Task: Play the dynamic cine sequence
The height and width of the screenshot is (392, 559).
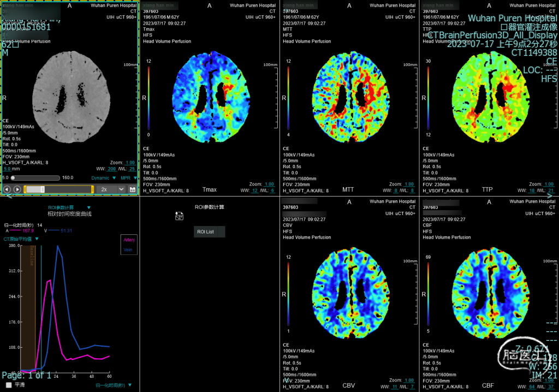Action: [x=17, y=189]
